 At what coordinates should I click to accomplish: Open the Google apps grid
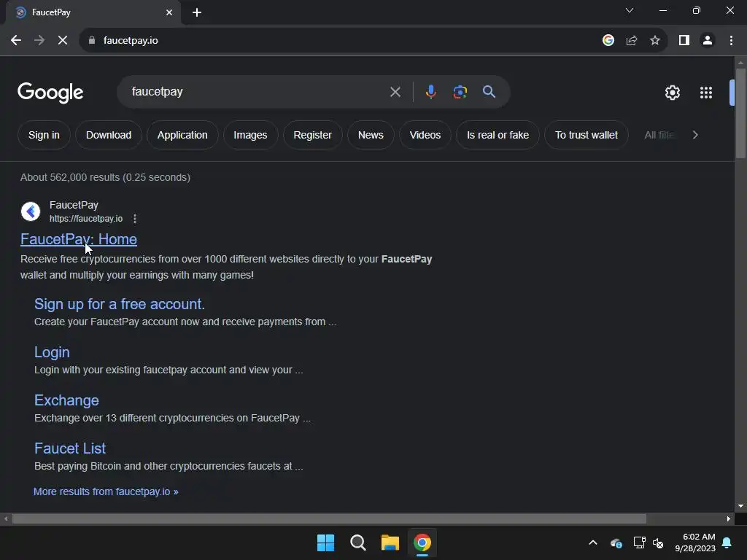tap(706, 93)
